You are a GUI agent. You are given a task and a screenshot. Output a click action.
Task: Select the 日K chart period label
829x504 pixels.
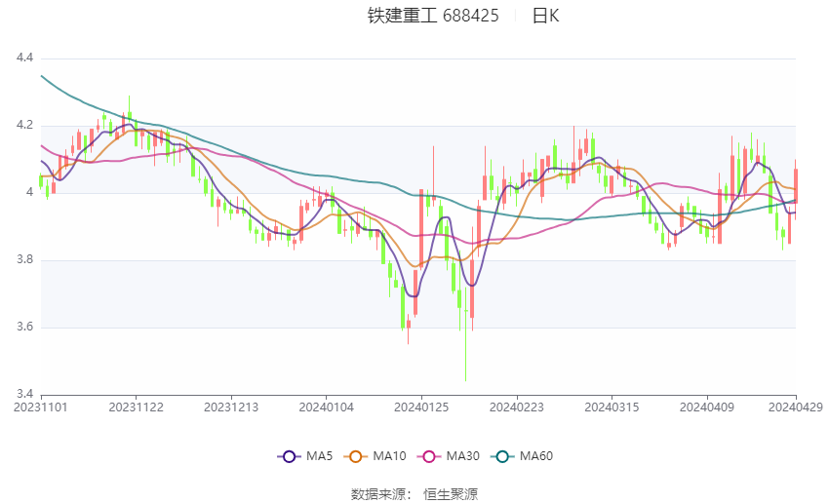tap(545, 16)
